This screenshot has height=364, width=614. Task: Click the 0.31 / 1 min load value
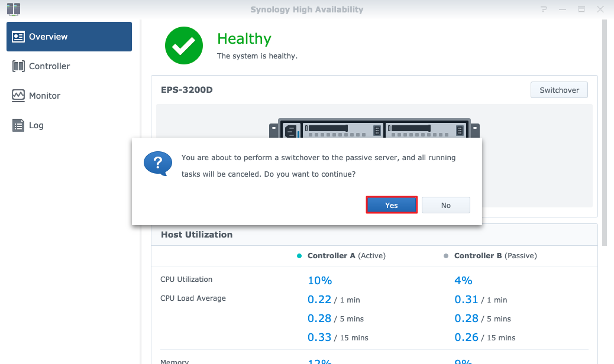coord(480,300)
